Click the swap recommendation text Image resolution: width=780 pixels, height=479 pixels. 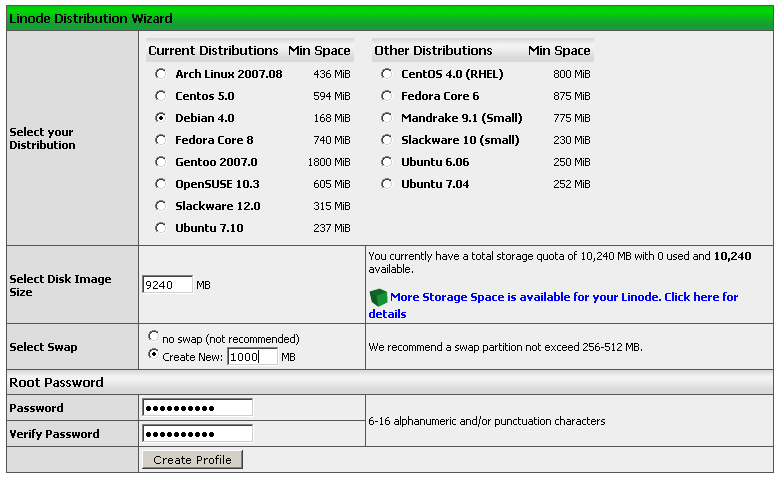(505, 347)
